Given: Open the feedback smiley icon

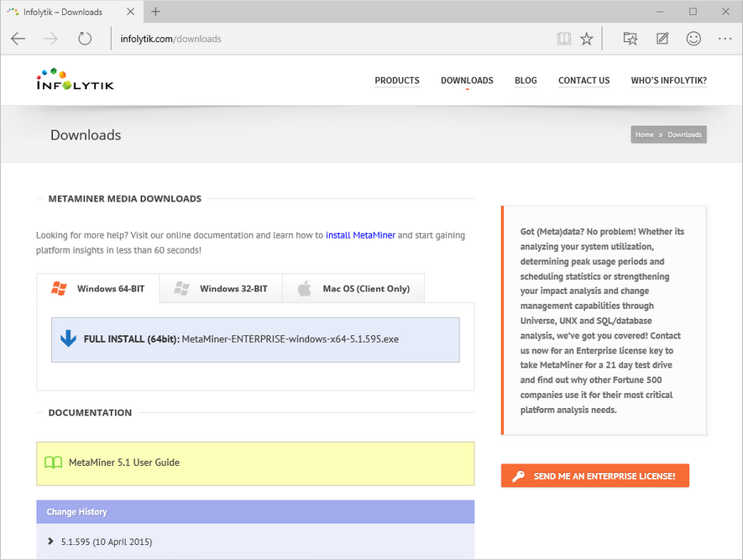Looking at the screenshot, I should pyautogui.click(x=693, y=39).
